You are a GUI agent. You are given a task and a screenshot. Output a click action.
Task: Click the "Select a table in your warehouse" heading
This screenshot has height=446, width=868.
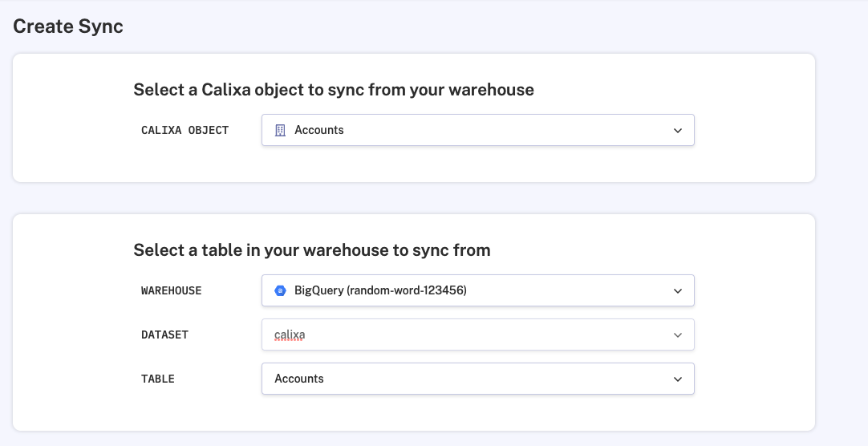[311, 250]
